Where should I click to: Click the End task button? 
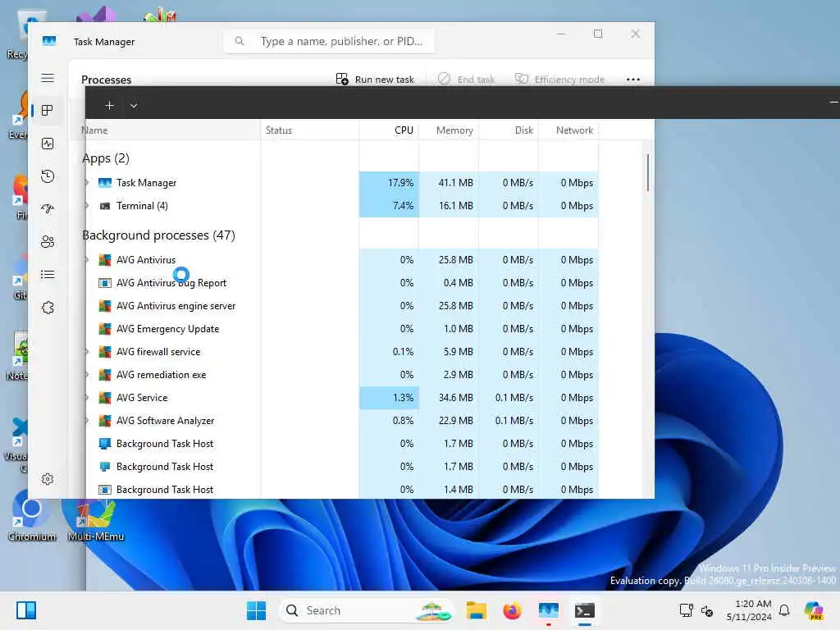466,80
